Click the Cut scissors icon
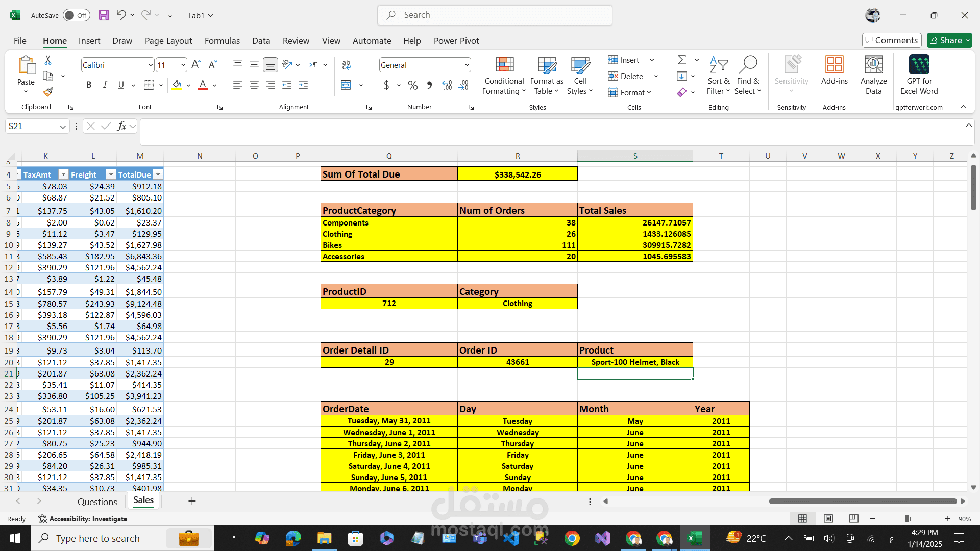 point(48,60)
